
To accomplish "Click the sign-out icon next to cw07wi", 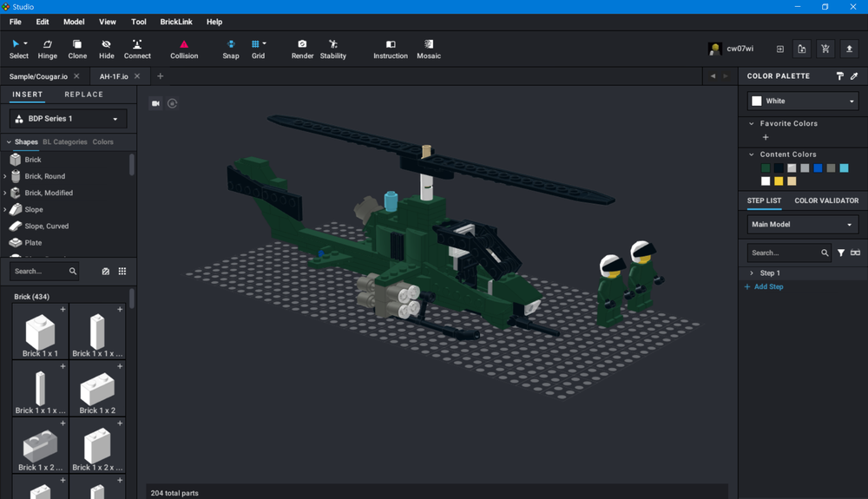I will (x=780, y=49).
